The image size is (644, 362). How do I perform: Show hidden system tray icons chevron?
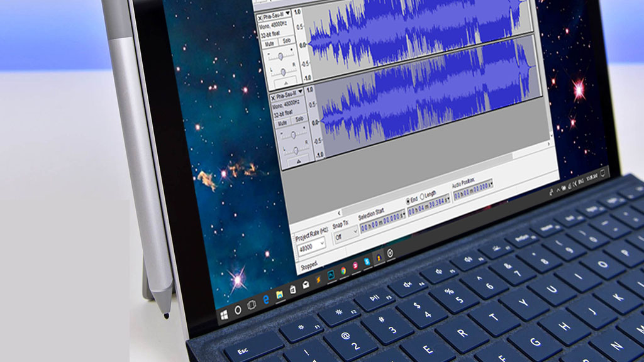coord(558,190)
